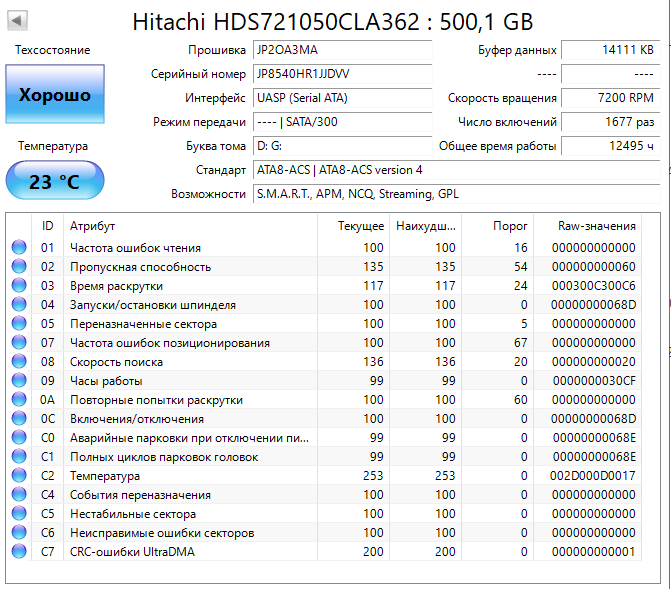Viewport: 671px width, 589px height.
Task: Click the status circle for Скорость поиска
Action: pyautogui.click(x=19, y=361)
